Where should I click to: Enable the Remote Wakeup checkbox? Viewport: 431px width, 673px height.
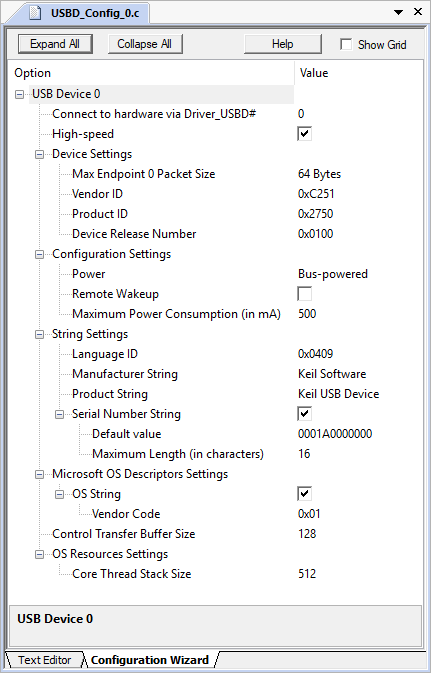[x=304, y=294]
